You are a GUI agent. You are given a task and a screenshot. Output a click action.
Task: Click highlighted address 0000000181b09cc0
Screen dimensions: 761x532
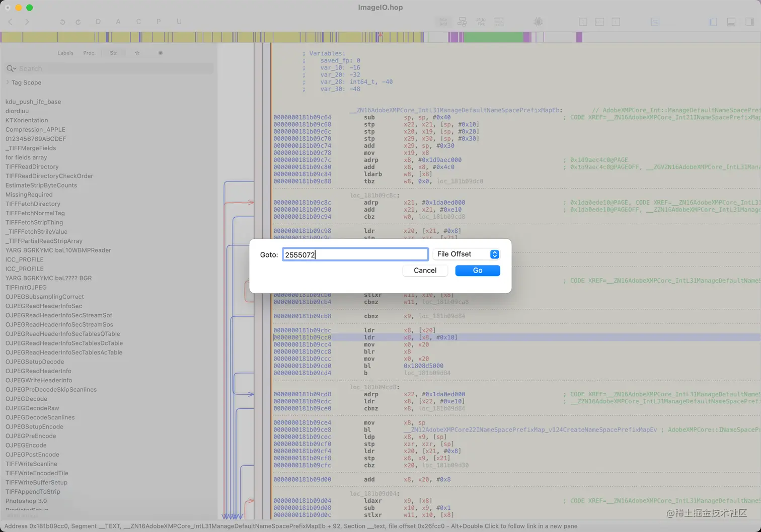click(x=302, y=337)
